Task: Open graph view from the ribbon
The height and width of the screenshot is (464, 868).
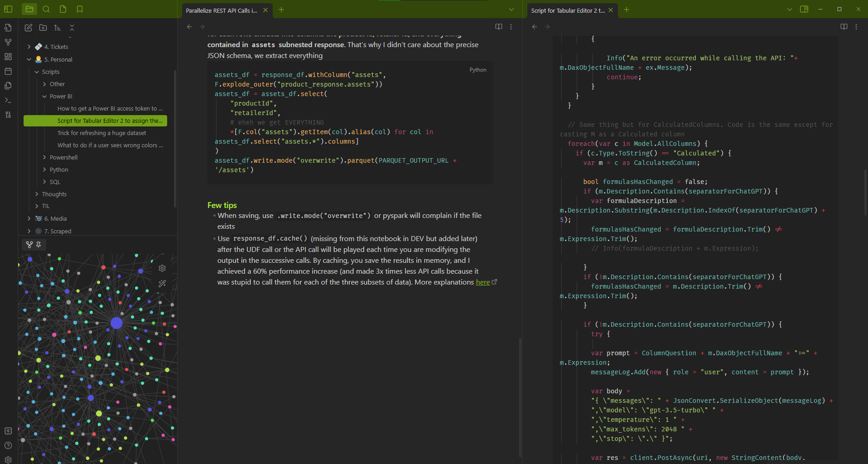Action: pos(8,42)
